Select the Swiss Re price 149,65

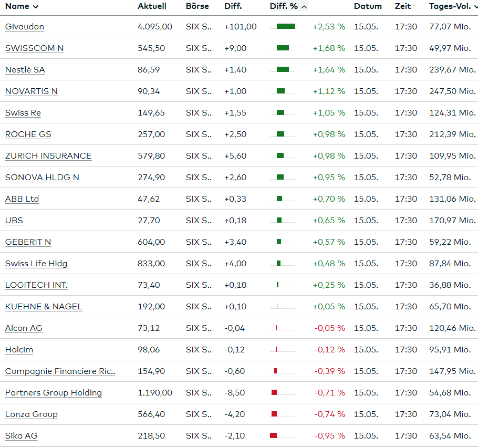[151, 113]
